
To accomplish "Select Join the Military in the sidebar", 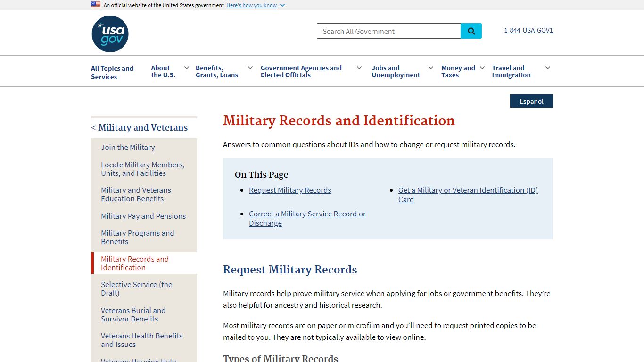I will pos(128,147).
